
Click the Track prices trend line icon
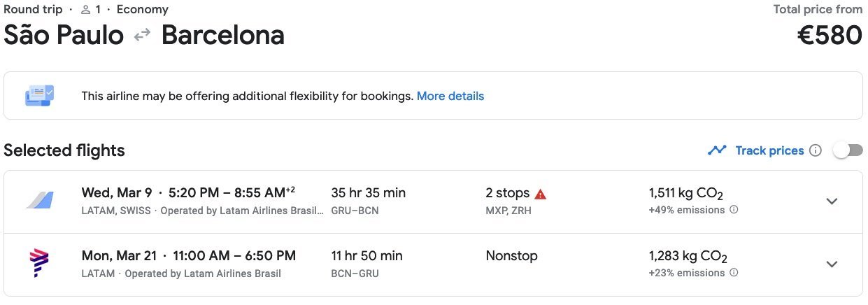[x=717, y=150]
